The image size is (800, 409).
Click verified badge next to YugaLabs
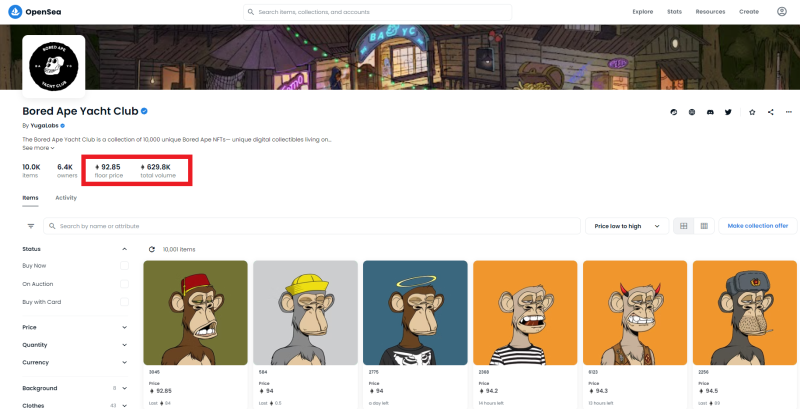[x=63, y=125]
